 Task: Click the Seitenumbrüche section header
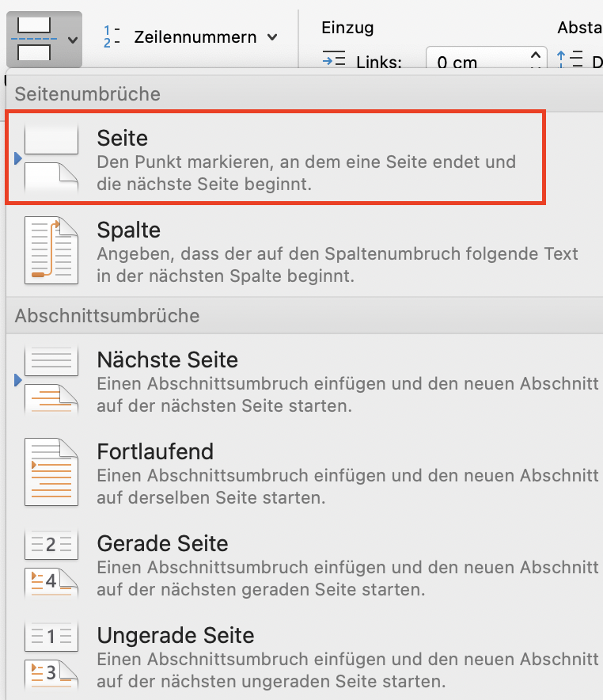[x=87, y=93]
